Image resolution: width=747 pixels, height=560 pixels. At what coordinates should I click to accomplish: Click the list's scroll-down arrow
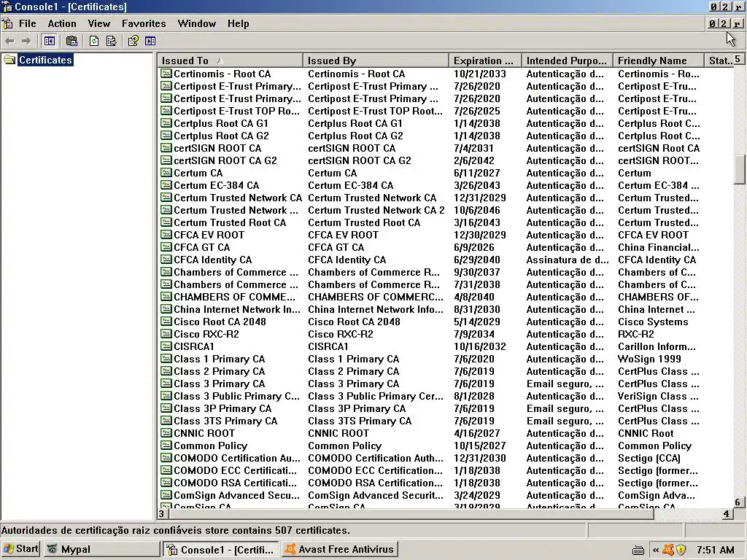pos(740,502)
